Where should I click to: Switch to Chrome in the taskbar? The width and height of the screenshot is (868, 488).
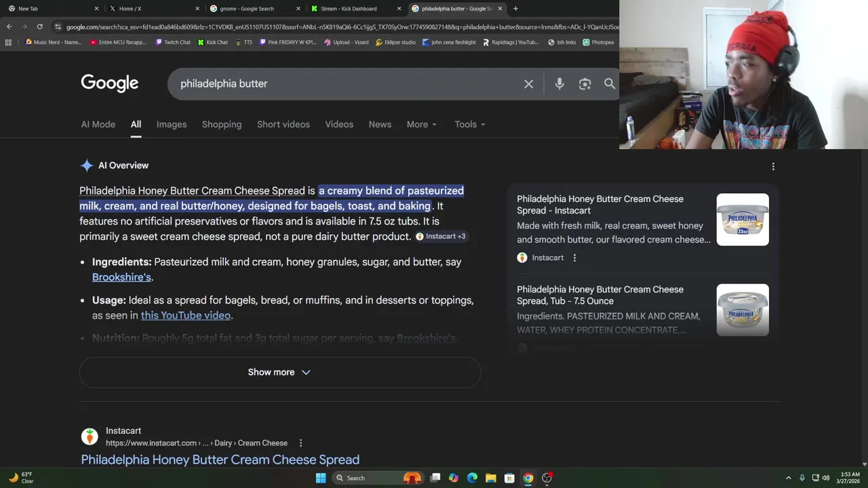click(x=528, y=478)
